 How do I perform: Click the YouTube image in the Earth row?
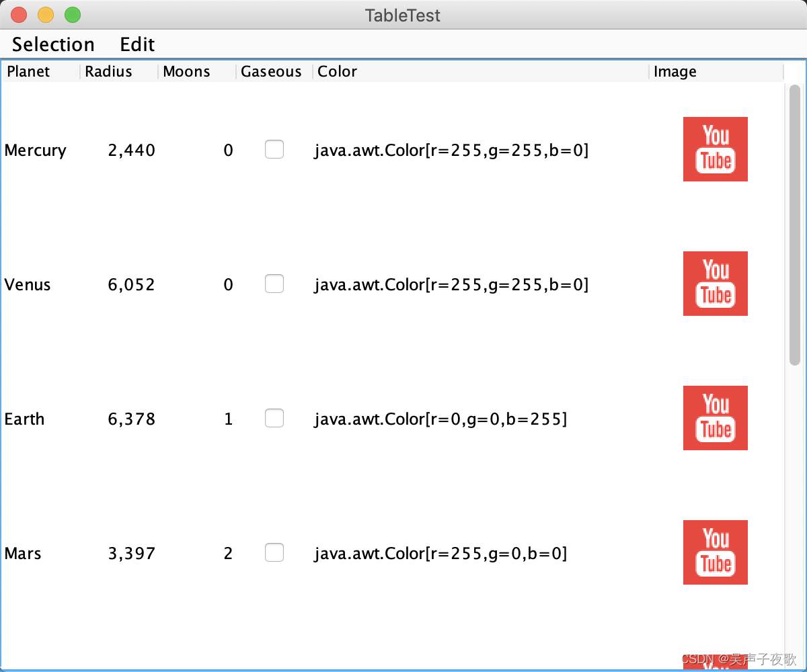click(716, 418)
